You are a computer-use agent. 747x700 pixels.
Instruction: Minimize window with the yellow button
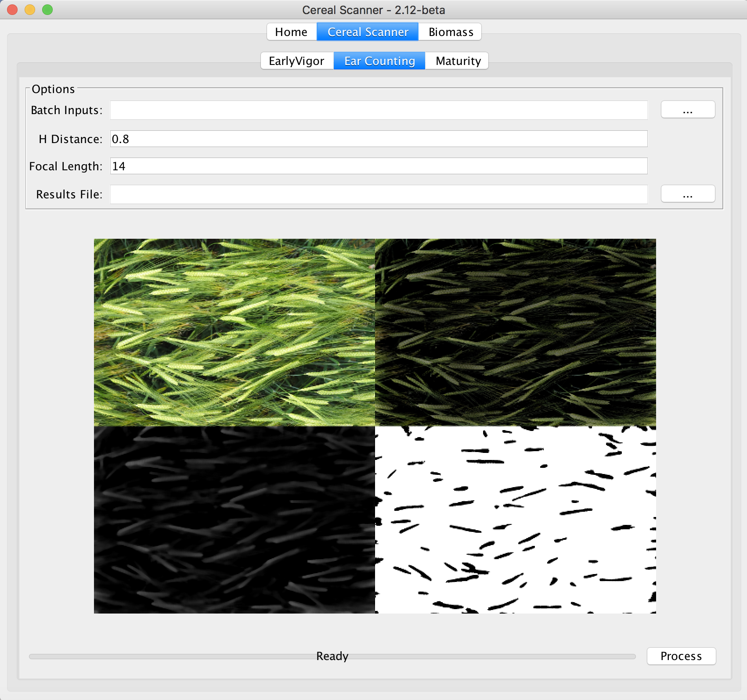(30, 10)
